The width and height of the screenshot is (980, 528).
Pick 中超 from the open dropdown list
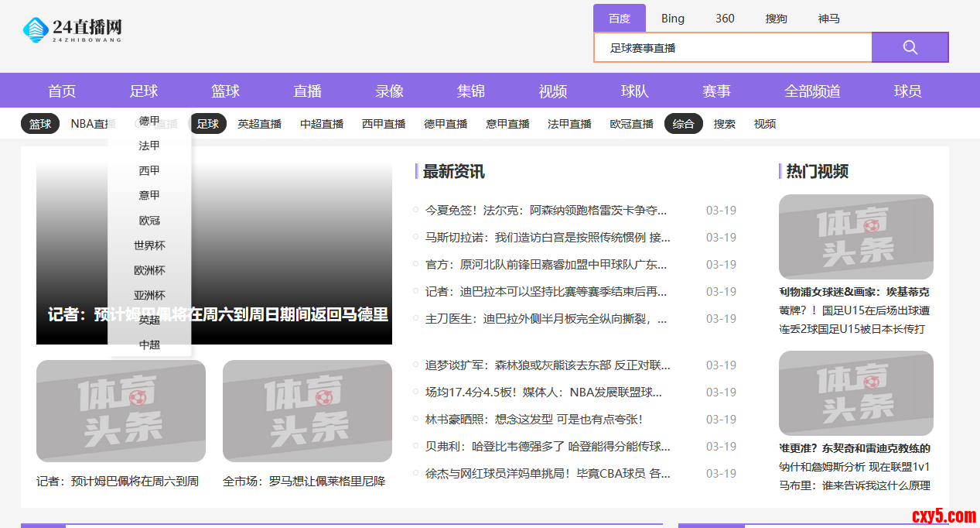coord(149,344)
